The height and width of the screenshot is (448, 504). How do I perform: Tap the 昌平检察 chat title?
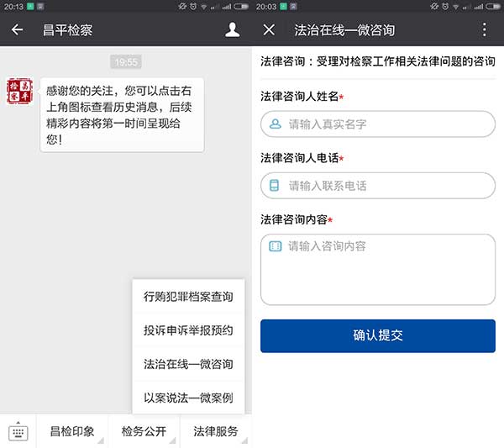67,30
